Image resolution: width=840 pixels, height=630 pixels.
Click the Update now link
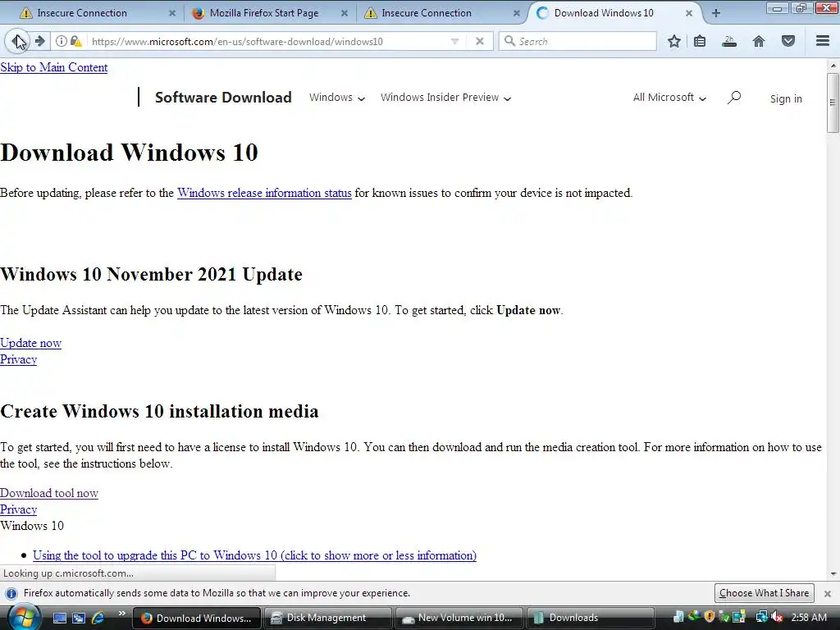click(30, 343)
